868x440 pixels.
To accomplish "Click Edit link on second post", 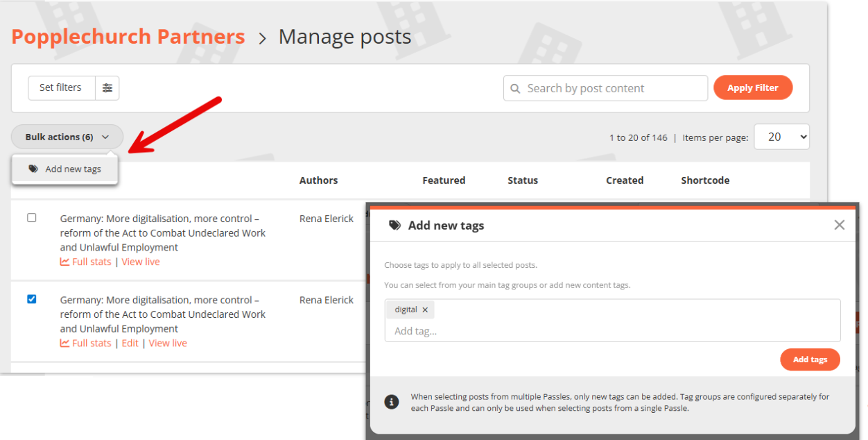I will (130, 344).
